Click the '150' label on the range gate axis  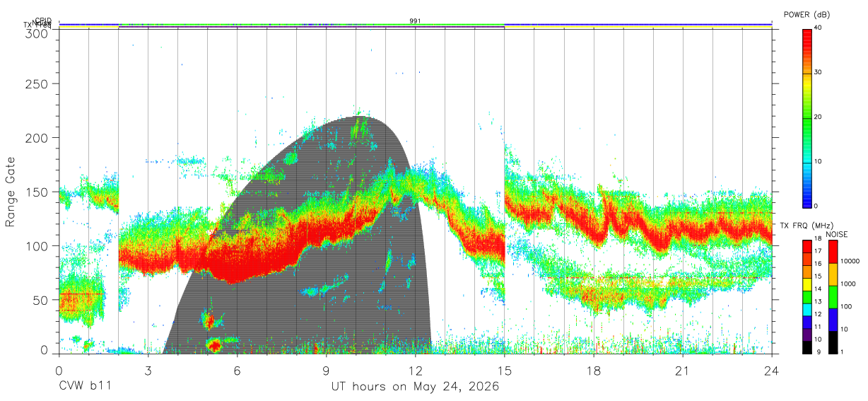(37, 192)
